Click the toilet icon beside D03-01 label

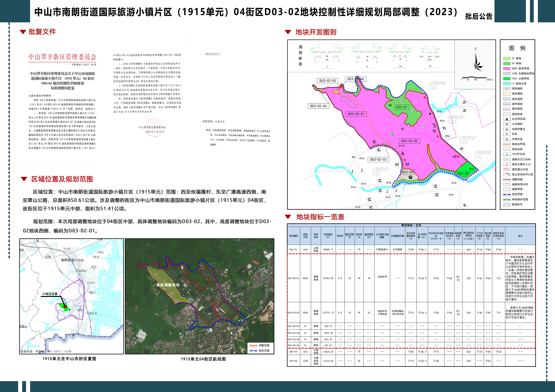[x=390, y=105]
